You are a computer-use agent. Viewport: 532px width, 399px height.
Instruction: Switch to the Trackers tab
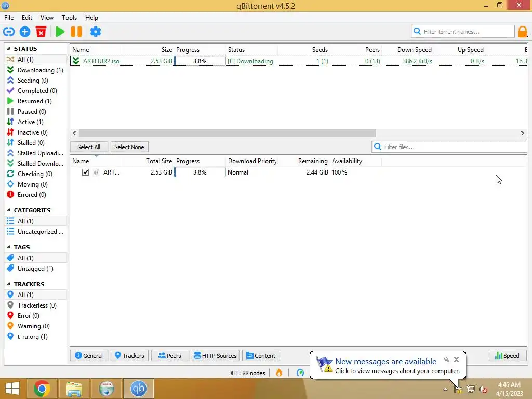pyautogui.click(x=129, y=355)
